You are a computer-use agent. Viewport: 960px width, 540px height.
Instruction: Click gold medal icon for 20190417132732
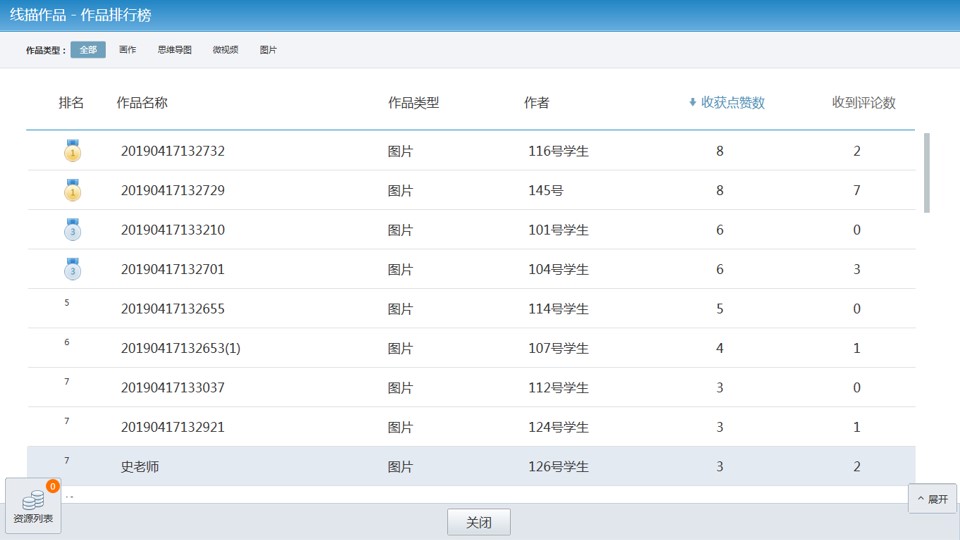click(x=72, y=150)
